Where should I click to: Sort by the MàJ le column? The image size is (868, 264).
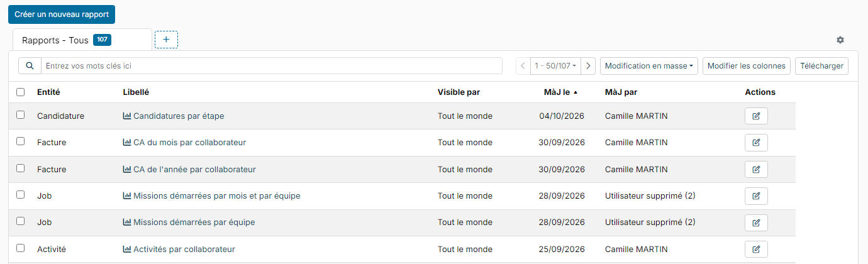click(560, 92)
